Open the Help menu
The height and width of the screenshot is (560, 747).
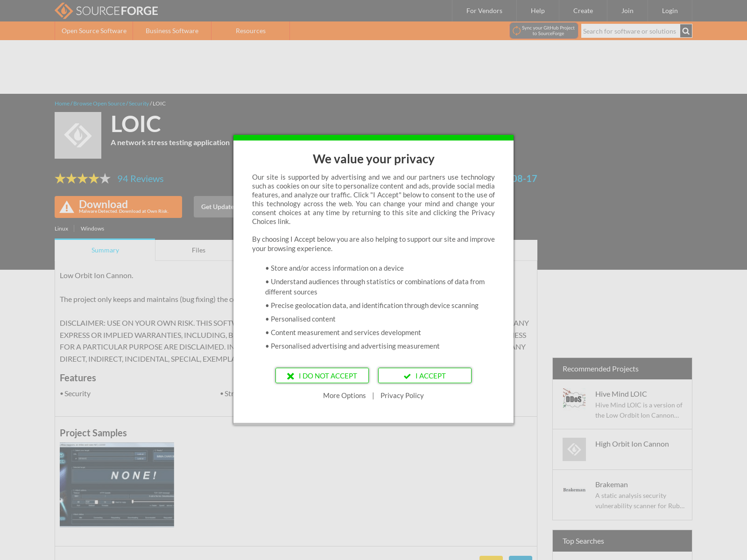[x=538, y=11]
